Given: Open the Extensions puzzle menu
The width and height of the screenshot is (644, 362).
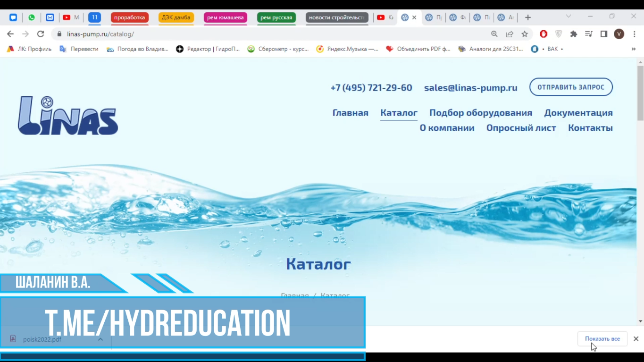Looking at the screenshot, I should click(574, 34).
